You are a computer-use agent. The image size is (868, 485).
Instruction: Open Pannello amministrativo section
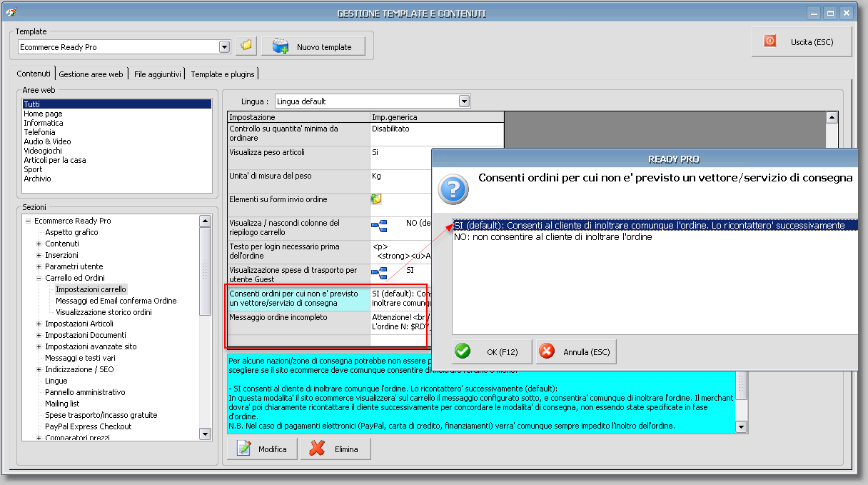[85, 392]
